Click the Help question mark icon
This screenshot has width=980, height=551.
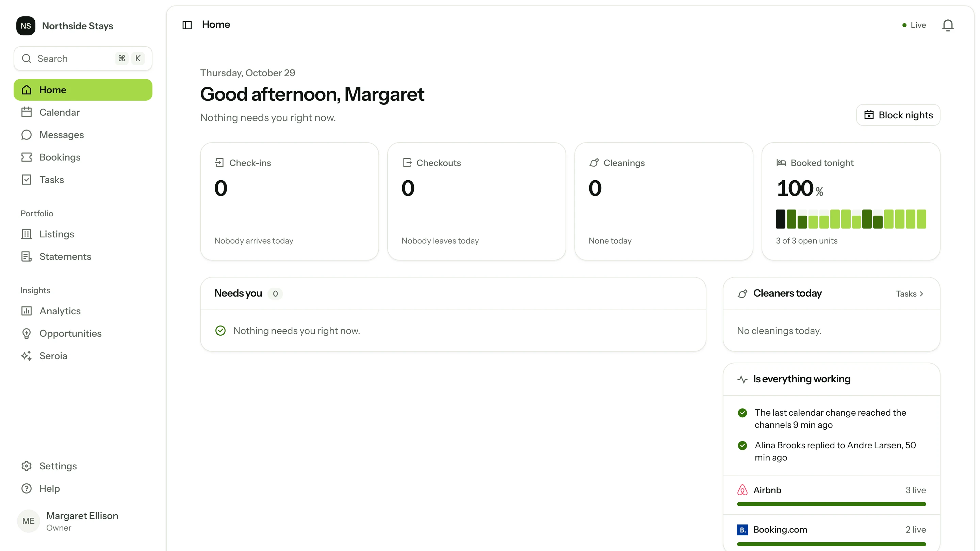click(26, 488)
